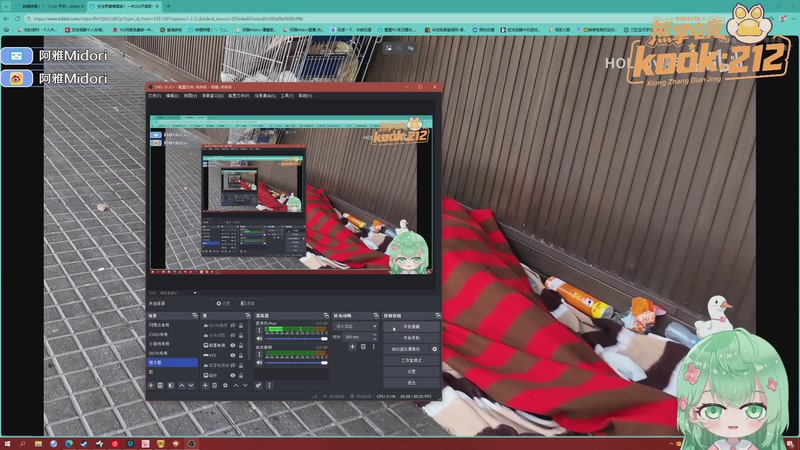Move selected source down with arrow

pyautogui.click(x=245, y=385)
